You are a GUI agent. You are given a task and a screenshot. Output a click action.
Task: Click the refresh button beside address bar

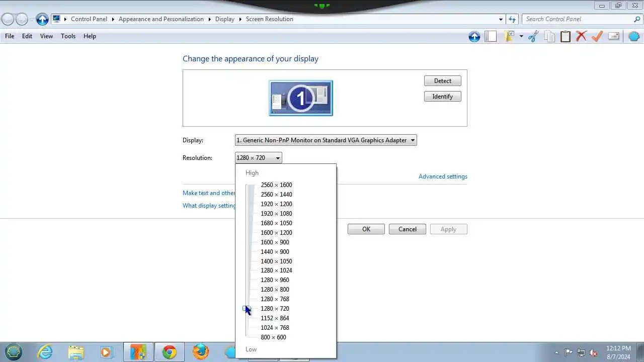512,19
